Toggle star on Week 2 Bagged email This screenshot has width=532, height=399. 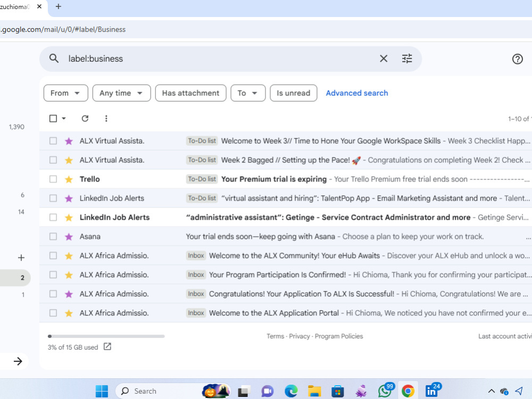(69, 160)
